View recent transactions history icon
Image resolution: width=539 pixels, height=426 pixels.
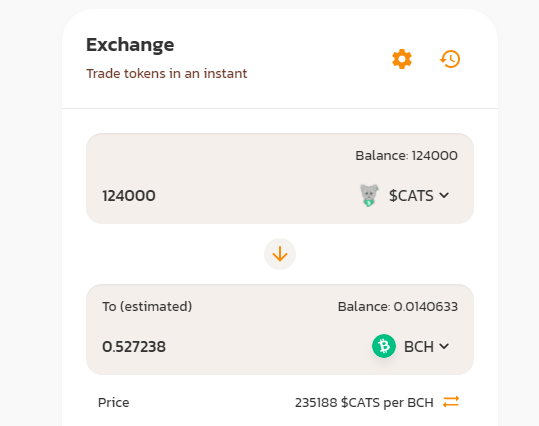coord(450,59)
